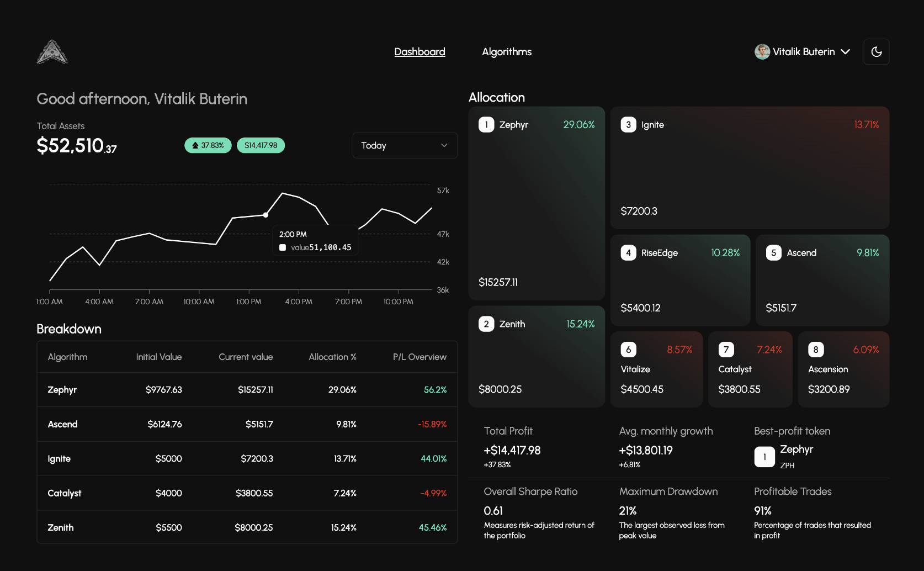This screenshot has width=924, height=571.
Task: Click the $52,510.37 total assets amount
Action: tap(77, 146)
